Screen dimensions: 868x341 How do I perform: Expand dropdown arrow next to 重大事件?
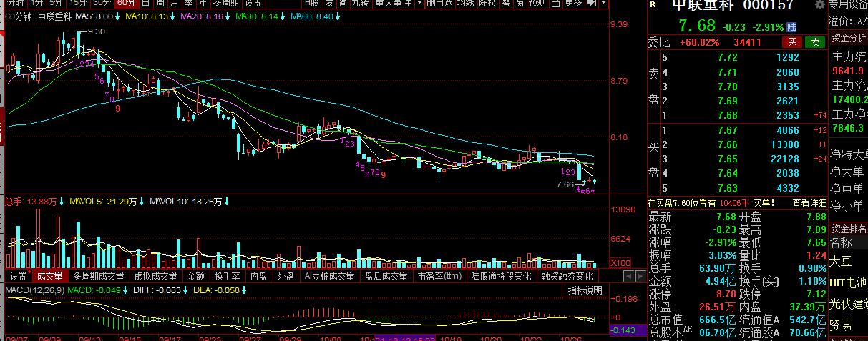tap(419, 4)
